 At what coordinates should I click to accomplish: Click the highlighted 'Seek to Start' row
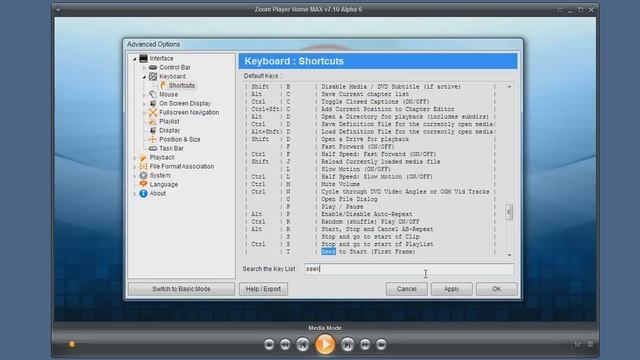pos(370,251)
